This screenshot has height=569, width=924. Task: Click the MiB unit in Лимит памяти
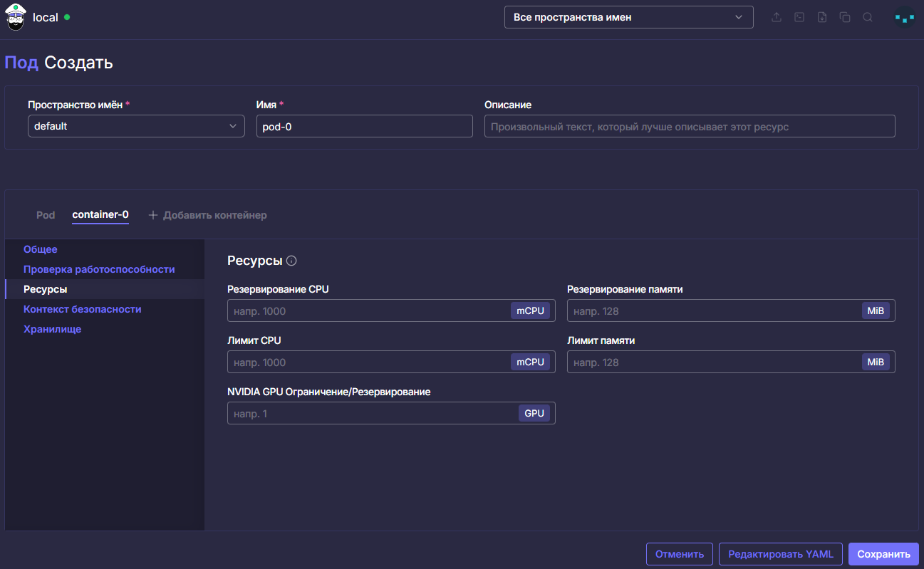click(x=876, y=362)
